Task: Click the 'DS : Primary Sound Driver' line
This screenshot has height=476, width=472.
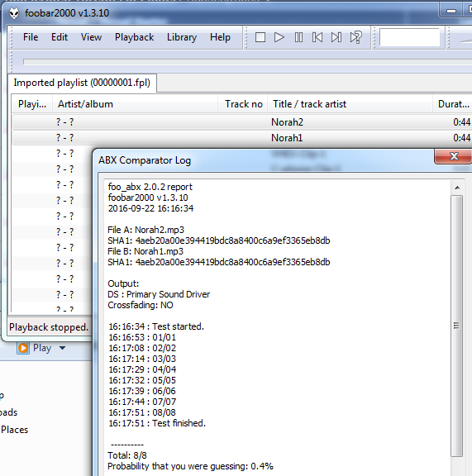Action: 159,294
